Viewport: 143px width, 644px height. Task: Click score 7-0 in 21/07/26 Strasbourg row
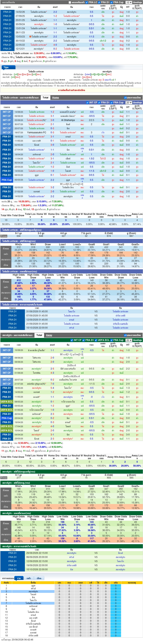52,384
